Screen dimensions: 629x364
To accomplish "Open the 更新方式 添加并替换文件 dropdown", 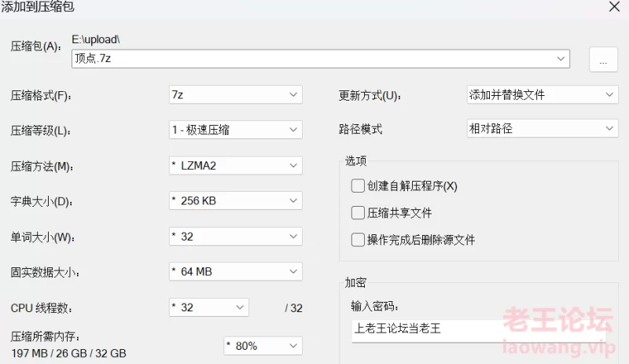I will click(x=543, y=94).
